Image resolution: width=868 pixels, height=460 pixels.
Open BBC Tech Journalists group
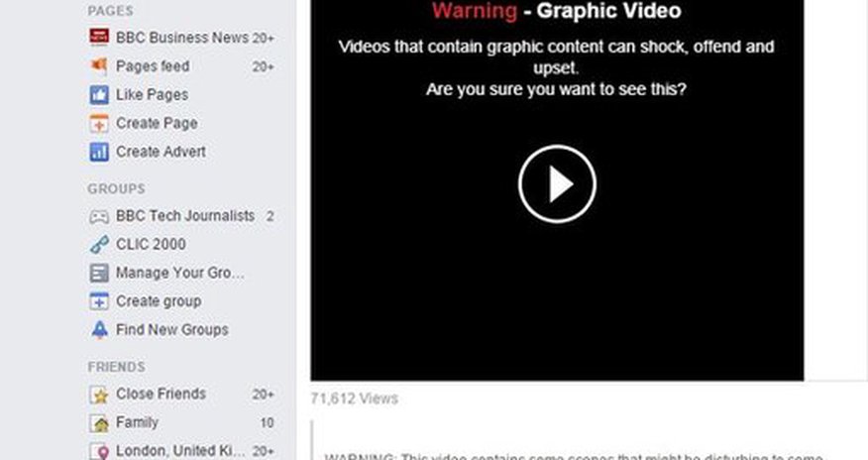click(x=185, y=216)
